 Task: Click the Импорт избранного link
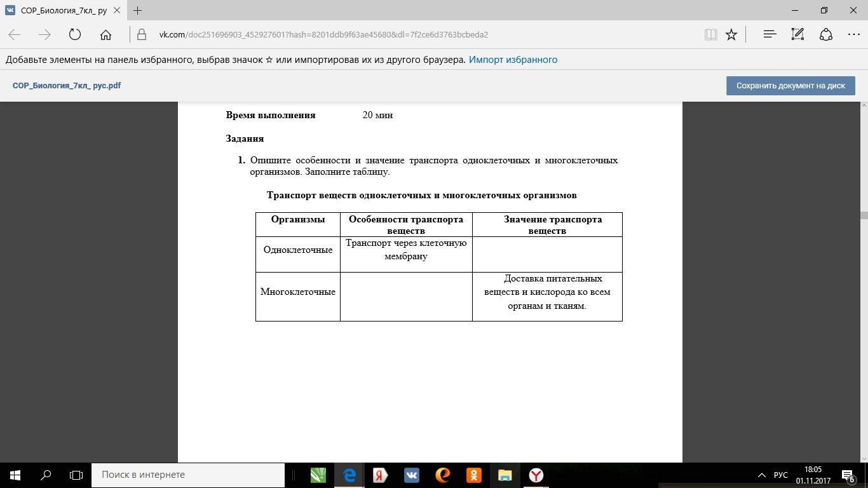[513, 60]
